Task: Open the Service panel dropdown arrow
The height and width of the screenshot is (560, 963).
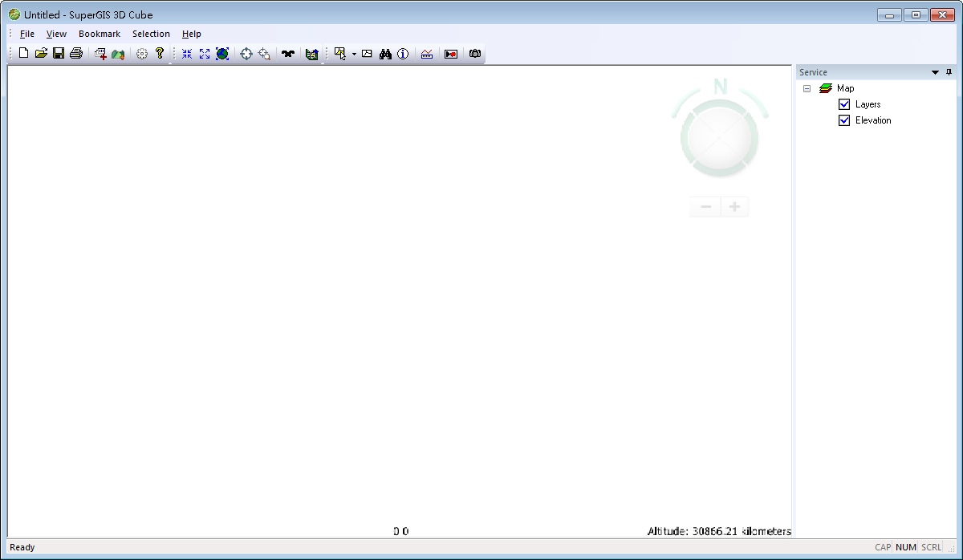Action: [x=935, y=72]
